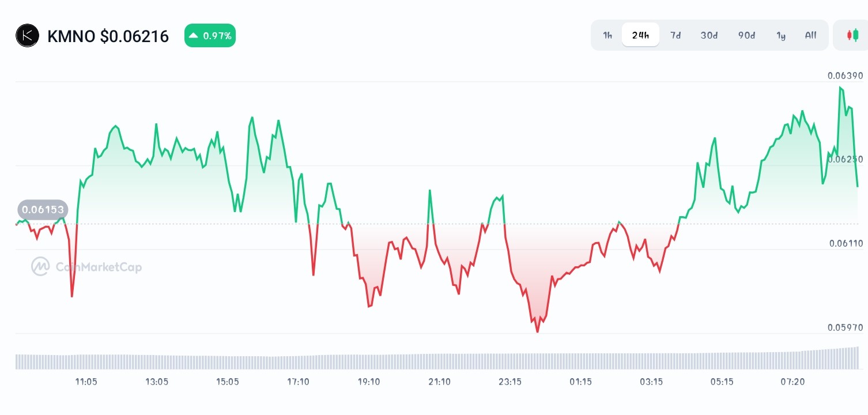
Task: Click the highest green price peak
Action: pyautogui.click(x=841, y=88)
